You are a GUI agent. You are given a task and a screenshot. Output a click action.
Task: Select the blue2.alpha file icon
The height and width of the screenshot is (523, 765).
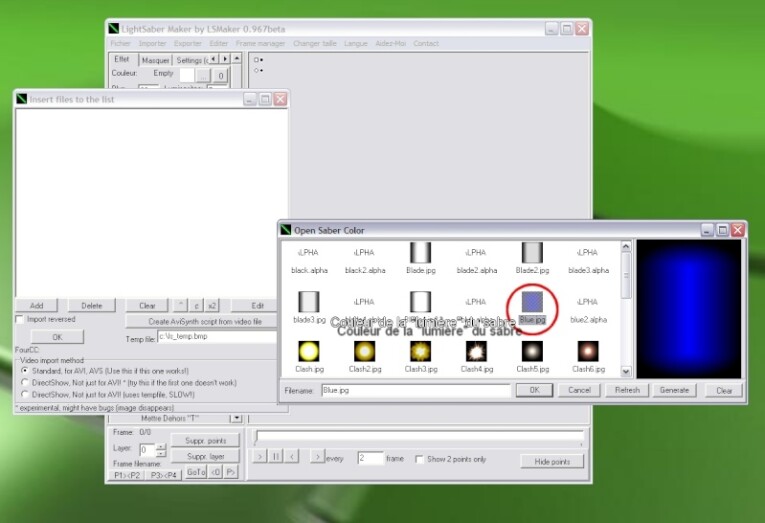pos(588,302)
